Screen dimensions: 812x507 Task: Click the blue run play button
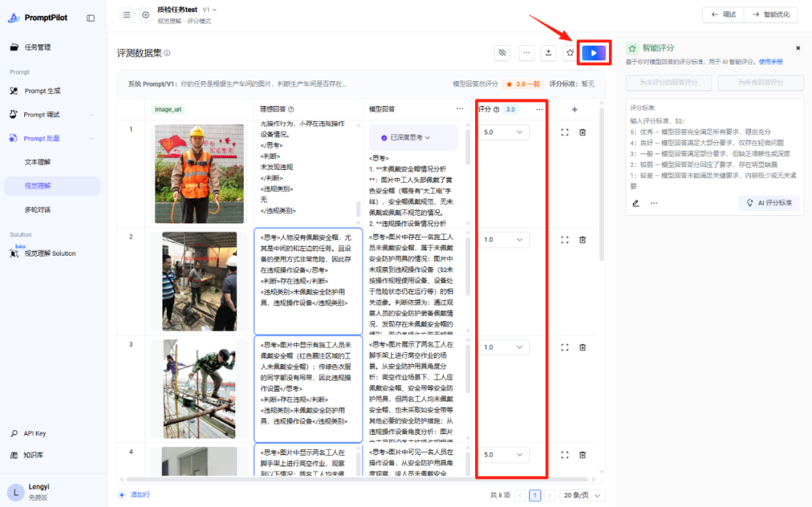pyautogui.click(x=593, y=53)
